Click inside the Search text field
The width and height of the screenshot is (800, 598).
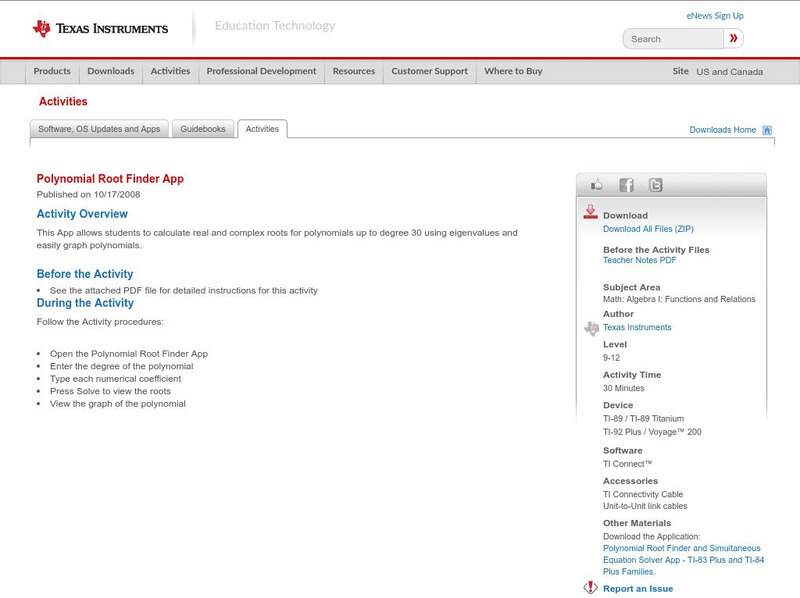click(x=673, y=39)
